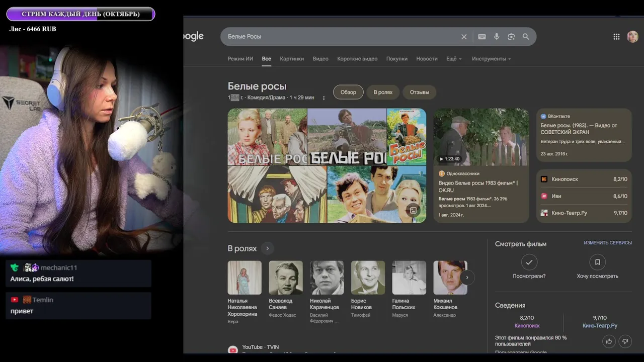Open the Инструменты dropdown

(491, 59)
